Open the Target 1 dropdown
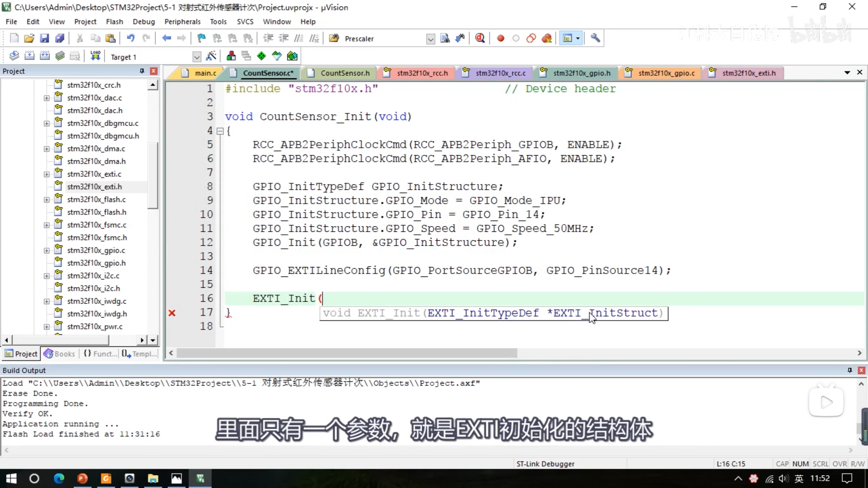The height and width of the screenshot is (488, 868). tap(196, 57)
